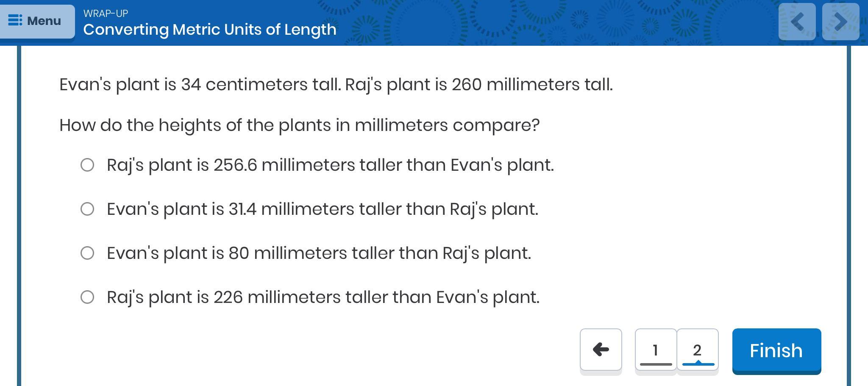Click the 80 millimeters answer text
The height and width of the screenshot is (386, 868).
tap(319, 253)
